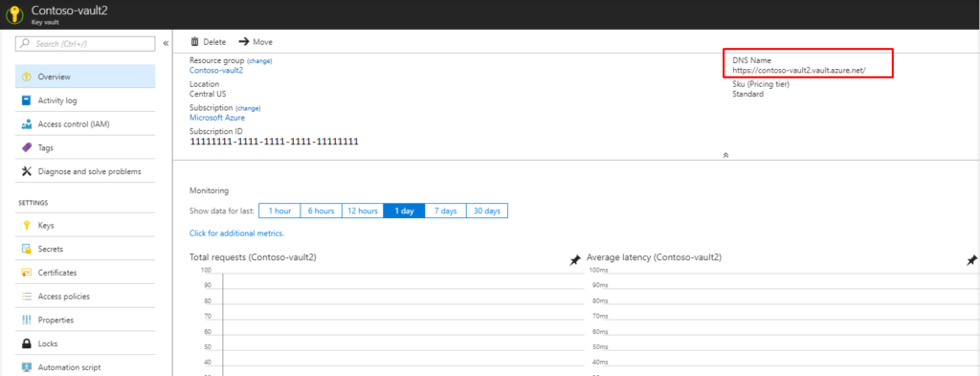Show monitoring data for last 30 days
This screenshot has width=980, height=376.
coord(487,211)
